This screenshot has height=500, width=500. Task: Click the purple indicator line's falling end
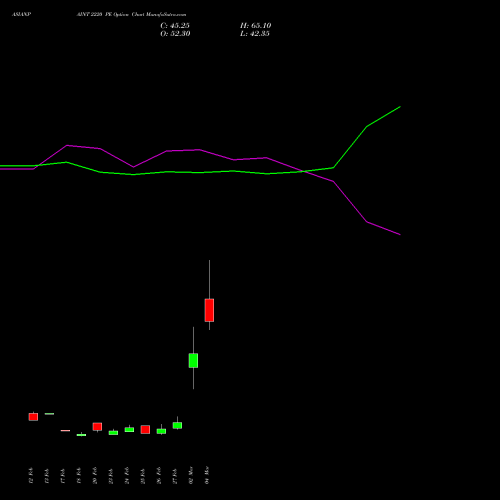click(399, 234)
